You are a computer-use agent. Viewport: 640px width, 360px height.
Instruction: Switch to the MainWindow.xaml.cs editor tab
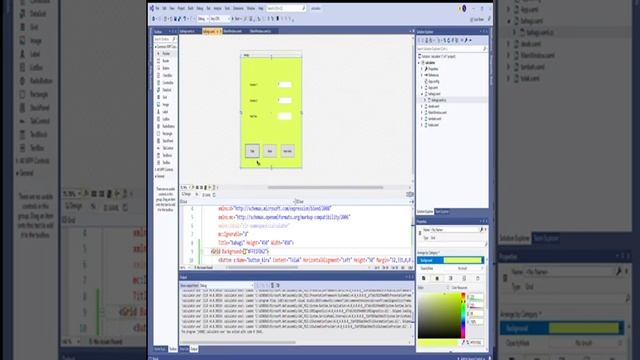click(x=260, y=31)
